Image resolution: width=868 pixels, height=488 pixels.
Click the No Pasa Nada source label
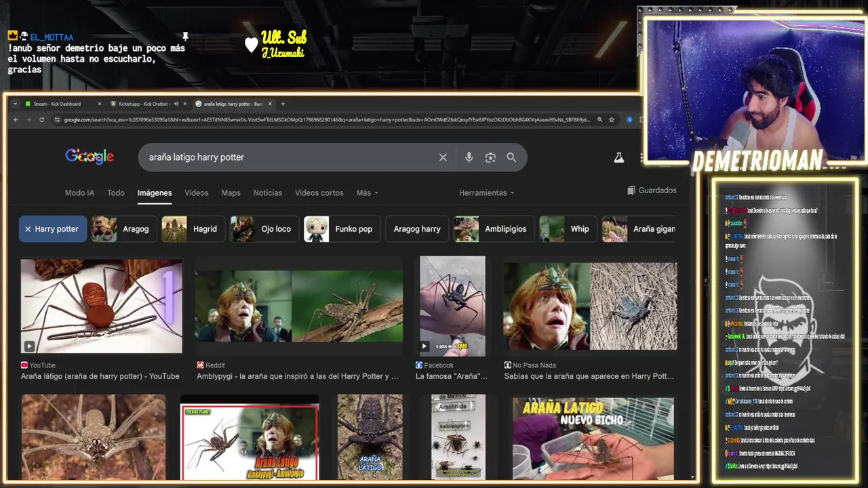pos(534,365)
